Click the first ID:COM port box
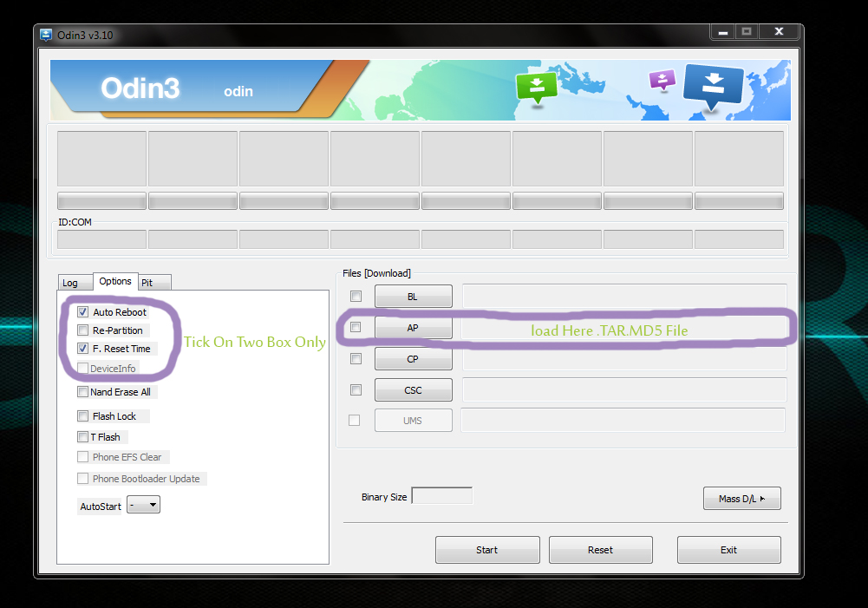Screen dimensions: 868x608 coord(101,239)
